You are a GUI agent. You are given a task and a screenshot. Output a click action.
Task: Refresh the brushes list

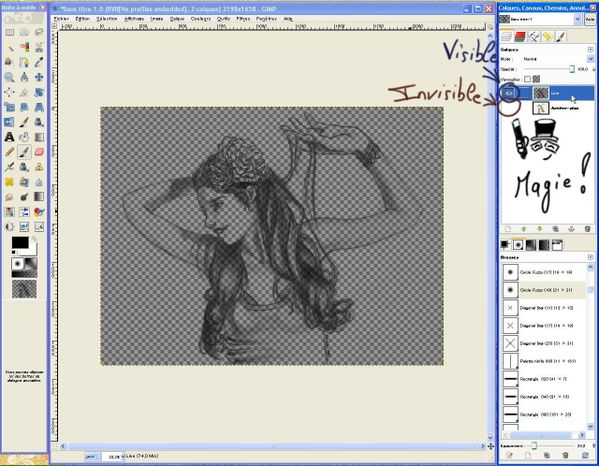pos(585,455)
